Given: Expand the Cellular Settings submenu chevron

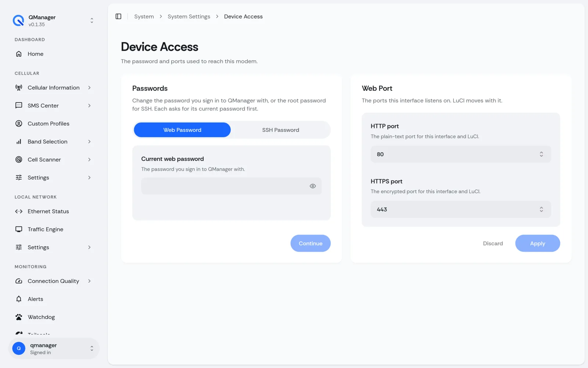Looking at the screenshot, I should 89,177.
